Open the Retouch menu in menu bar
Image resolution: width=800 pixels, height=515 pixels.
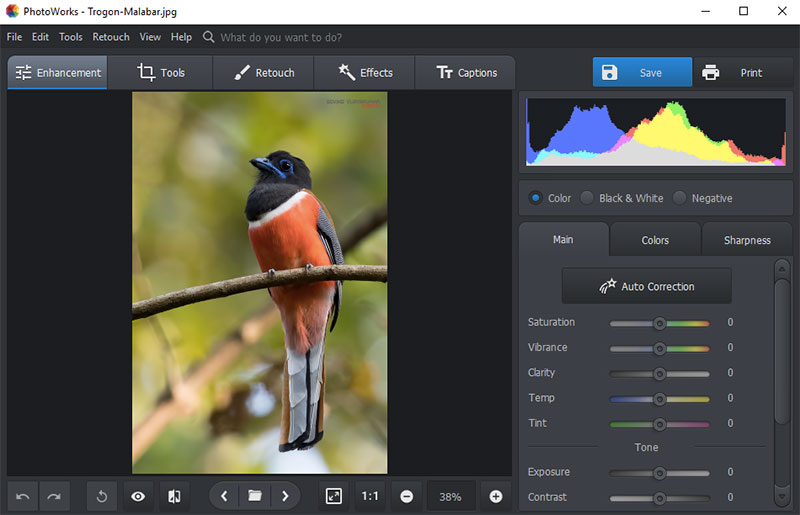coord(111,37)
